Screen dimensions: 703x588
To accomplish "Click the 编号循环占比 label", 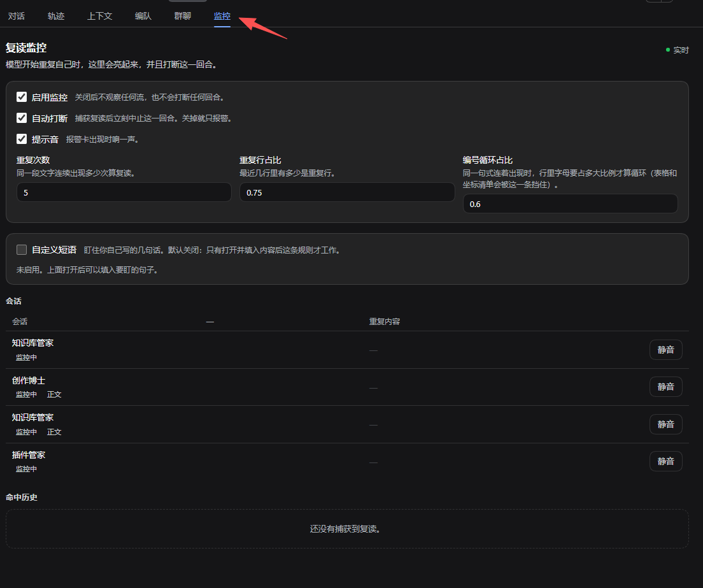I will [488, 160].
